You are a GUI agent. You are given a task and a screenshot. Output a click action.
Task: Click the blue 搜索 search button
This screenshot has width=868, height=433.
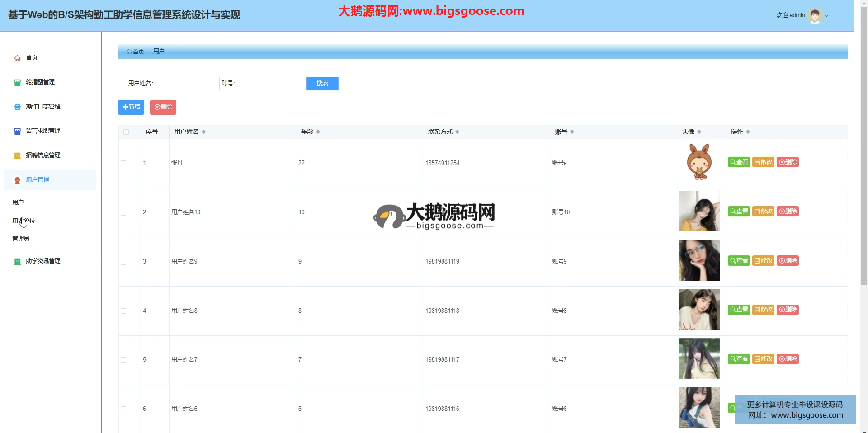322,84
